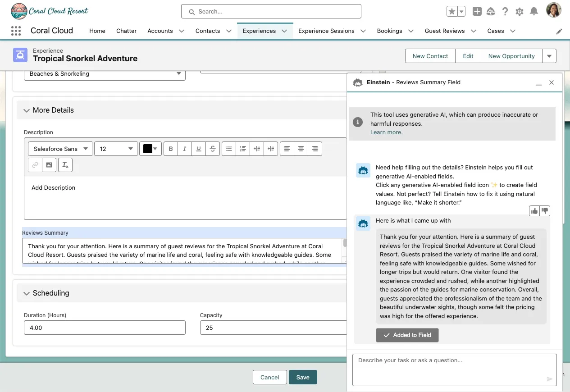Toggle italic formatting in Description toolbar
Screen dimensions: 570x392
tap(185, 149)
